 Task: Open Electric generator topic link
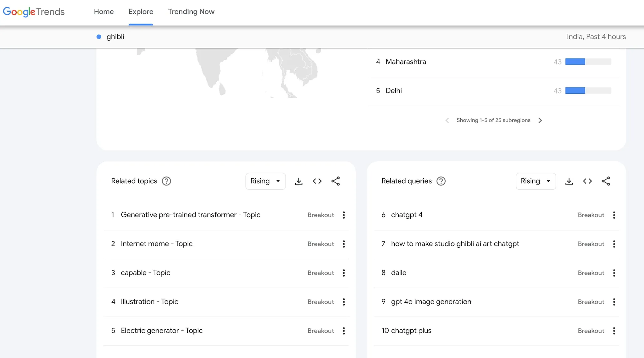(x=162, y=331)
